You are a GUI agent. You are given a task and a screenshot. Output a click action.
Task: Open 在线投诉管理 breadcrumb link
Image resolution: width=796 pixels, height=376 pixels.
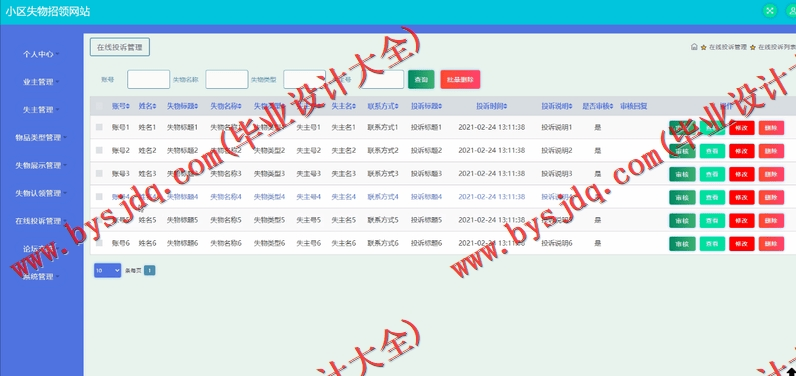(x=727, y=47)
